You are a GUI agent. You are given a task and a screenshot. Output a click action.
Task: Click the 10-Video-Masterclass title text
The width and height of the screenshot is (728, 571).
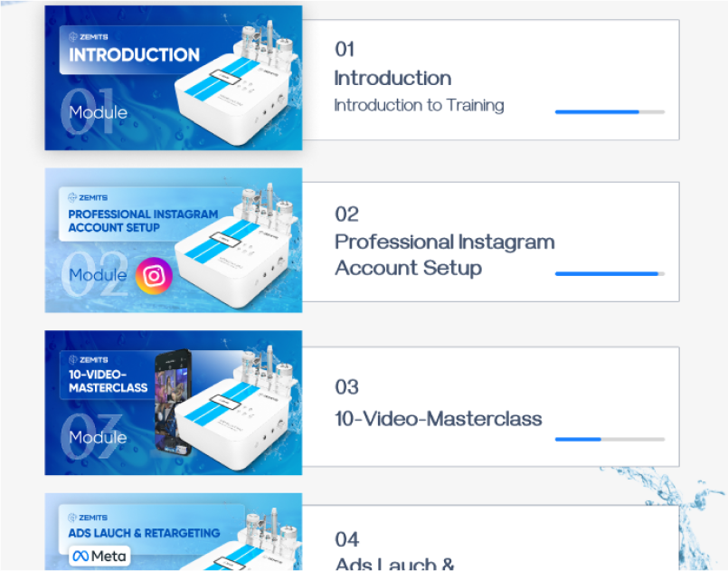click(439, 419)
